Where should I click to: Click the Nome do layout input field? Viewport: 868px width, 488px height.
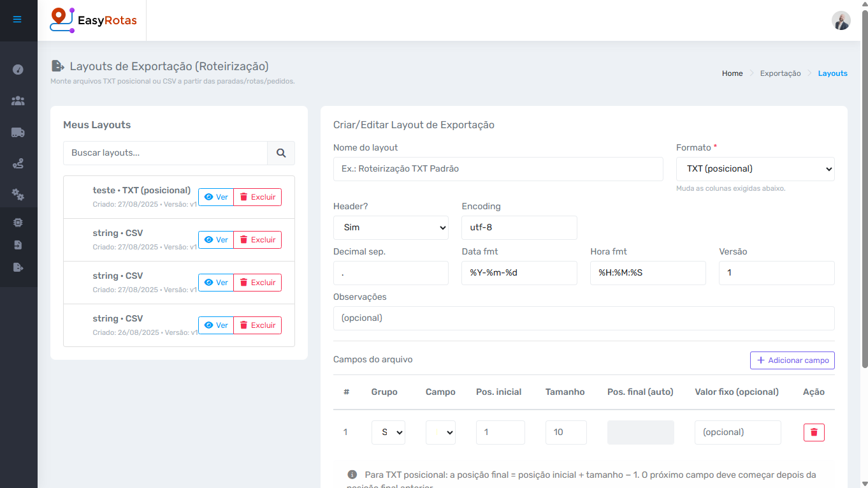click(x=498, y=169)
